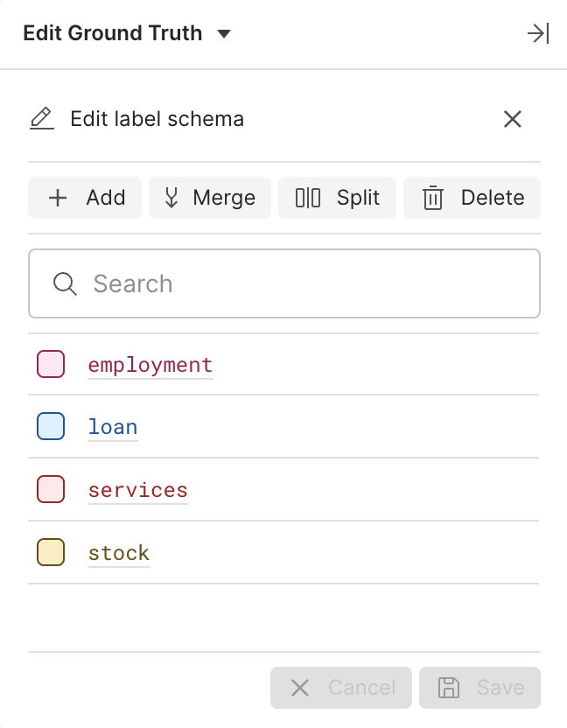
Task: Click the Split button text
Action: tap(358, 198)
